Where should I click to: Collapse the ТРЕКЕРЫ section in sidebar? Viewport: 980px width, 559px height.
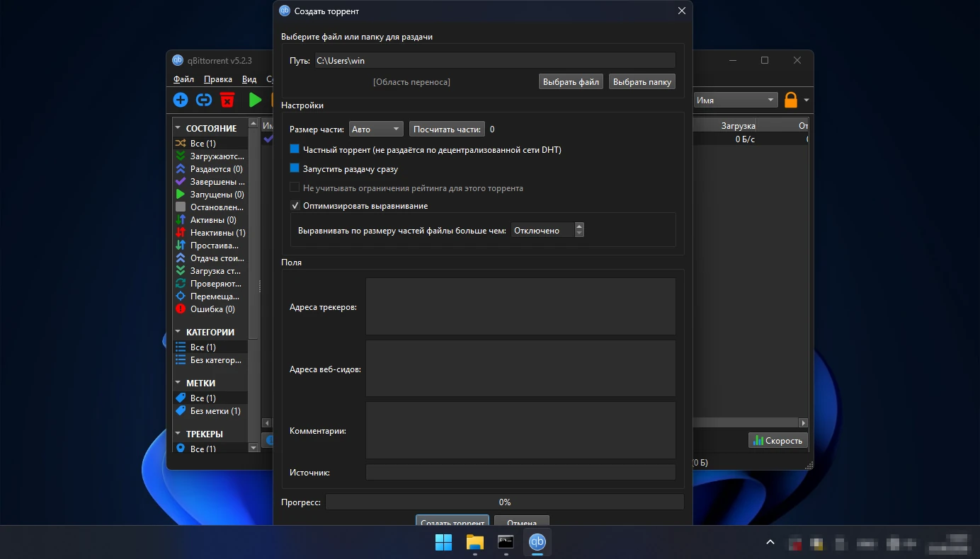(x=178, y=434)
